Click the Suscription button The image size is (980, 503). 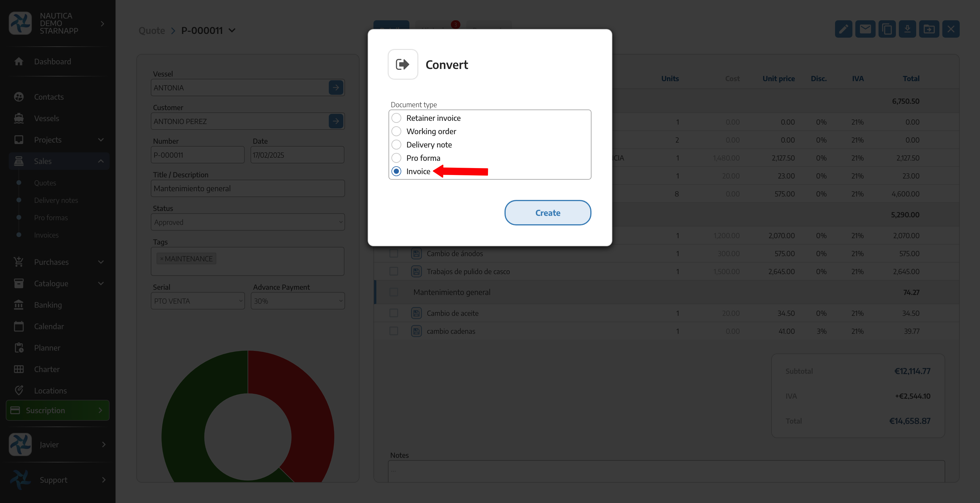point(57,410)
